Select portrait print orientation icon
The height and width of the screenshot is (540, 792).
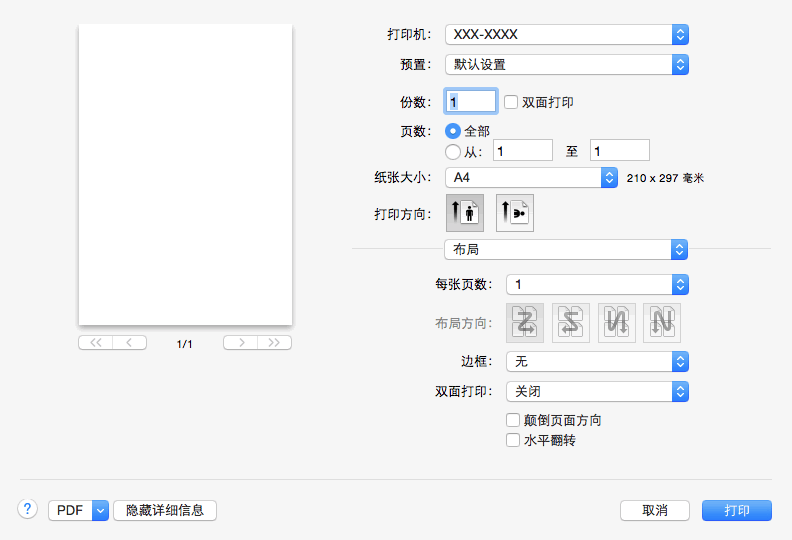point(465,213)
